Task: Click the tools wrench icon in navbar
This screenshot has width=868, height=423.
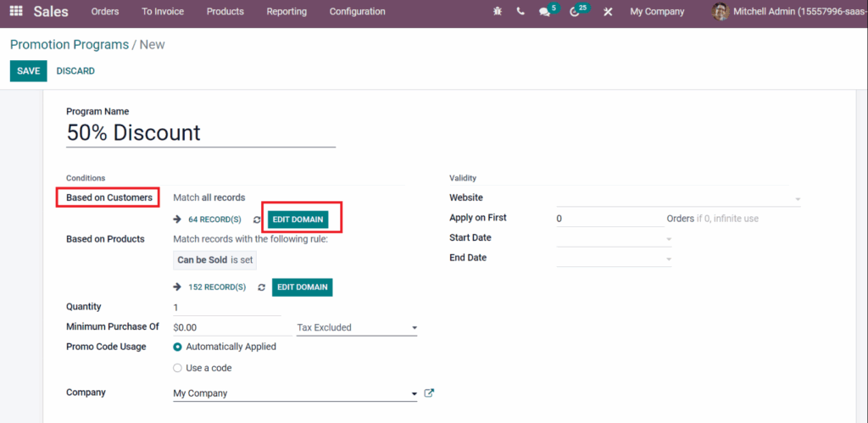Action: (608, 12)
